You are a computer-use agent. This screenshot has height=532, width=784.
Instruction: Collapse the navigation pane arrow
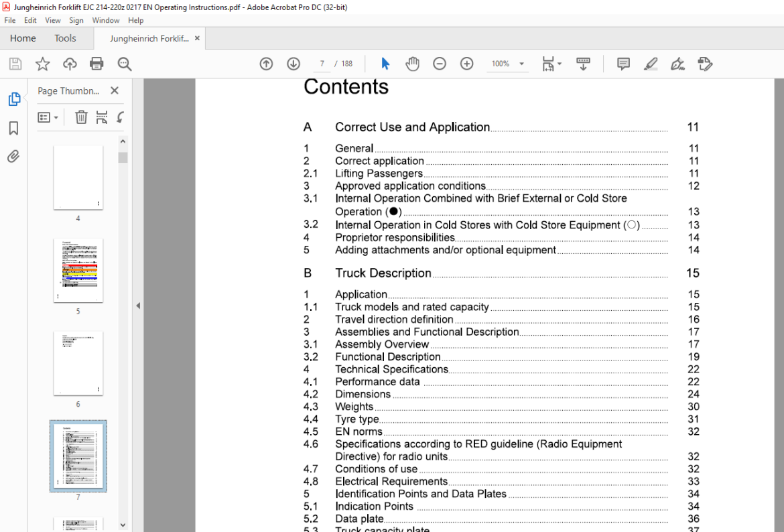(138, 306)
